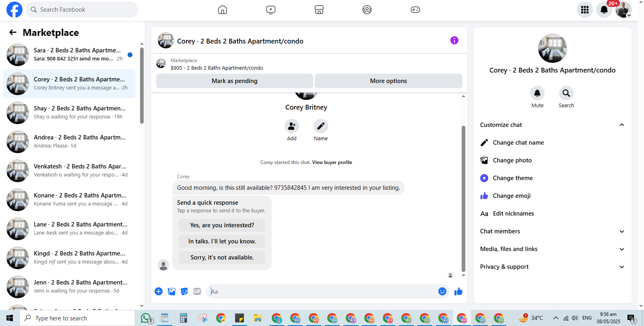The image size is (644, 326).
Task: Mute the Corey conversation
Action: (x=537, y=93)
